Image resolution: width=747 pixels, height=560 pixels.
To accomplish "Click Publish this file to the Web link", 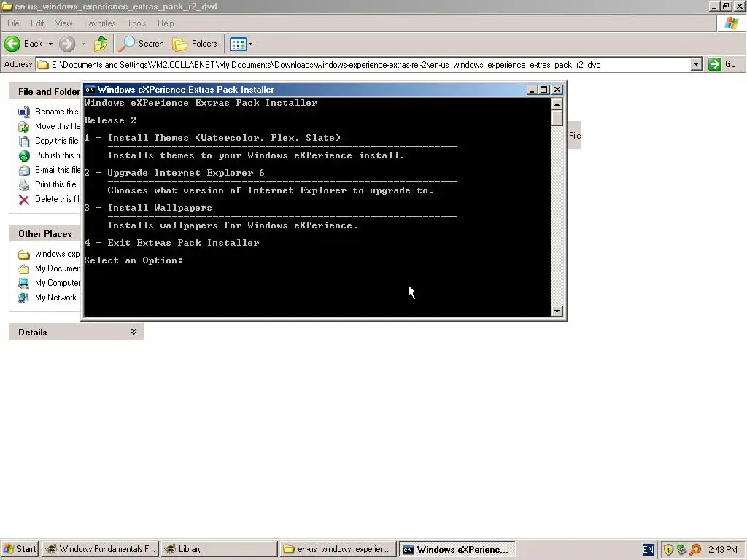I will pyautogui.click(x=58, y=155).
